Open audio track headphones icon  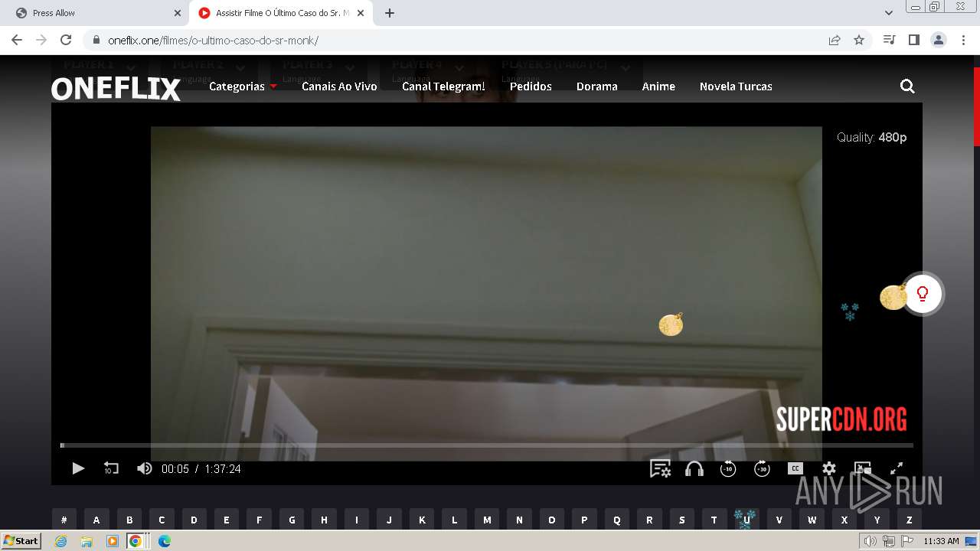click(694, 469)
